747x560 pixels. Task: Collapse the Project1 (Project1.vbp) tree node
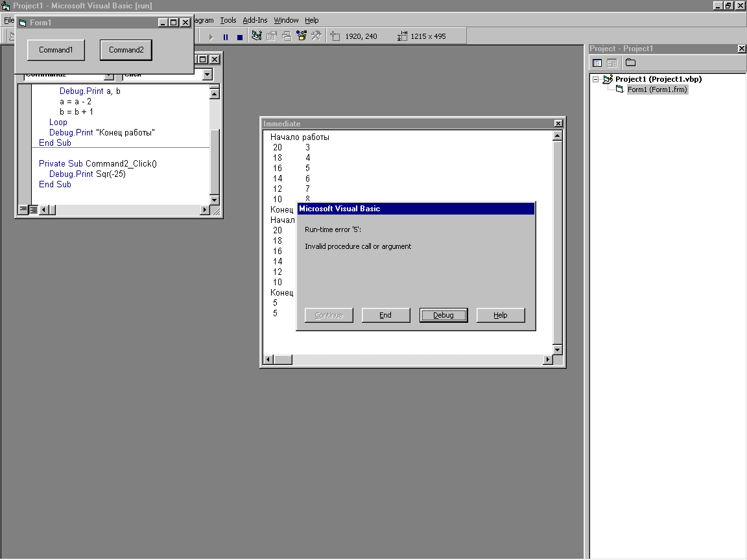(x=595, y=80)
